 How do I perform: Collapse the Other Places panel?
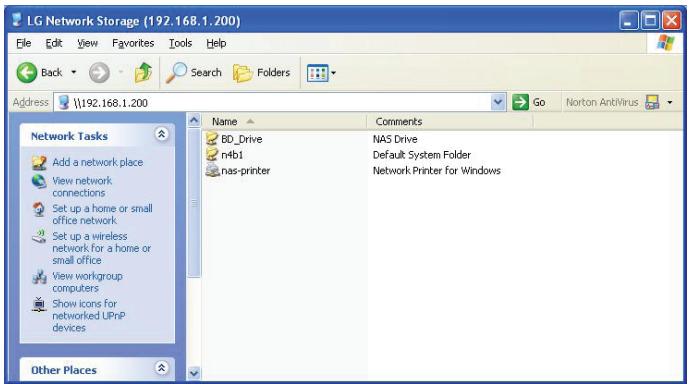[161, 368]
